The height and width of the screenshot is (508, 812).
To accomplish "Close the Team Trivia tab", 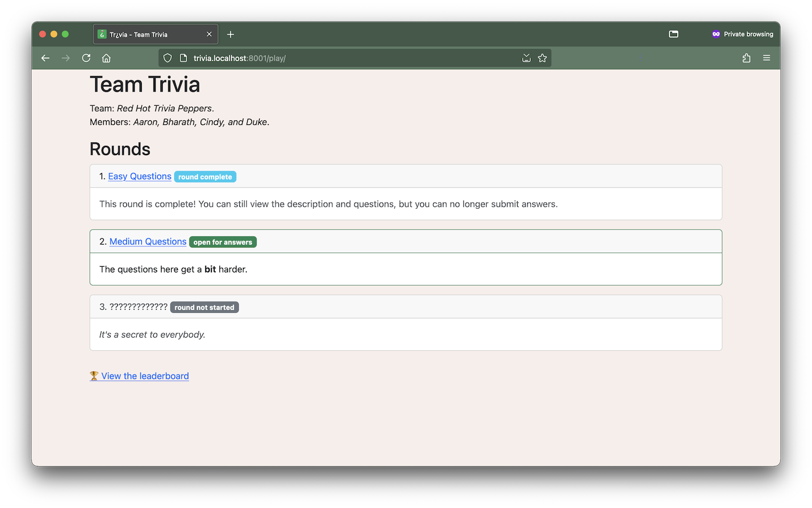I will coord(209,34).
